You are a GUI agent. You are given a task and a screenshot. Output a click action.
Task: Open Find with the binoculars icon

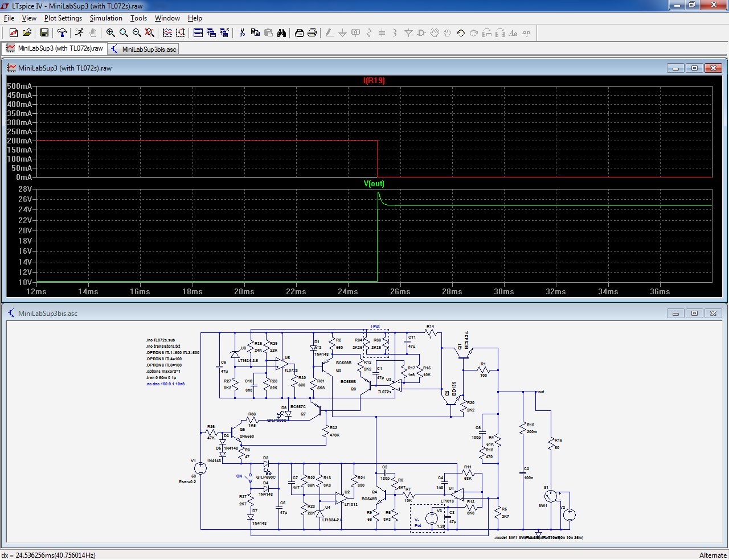pyautogui.click(x=281, y=33)
